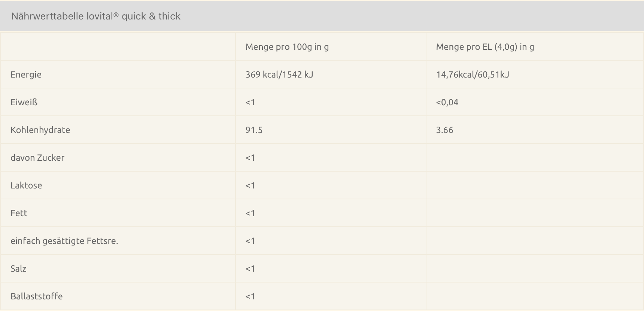Click the 3.66 value cell
Screen dimensions: 644x311
click(444, 130)
